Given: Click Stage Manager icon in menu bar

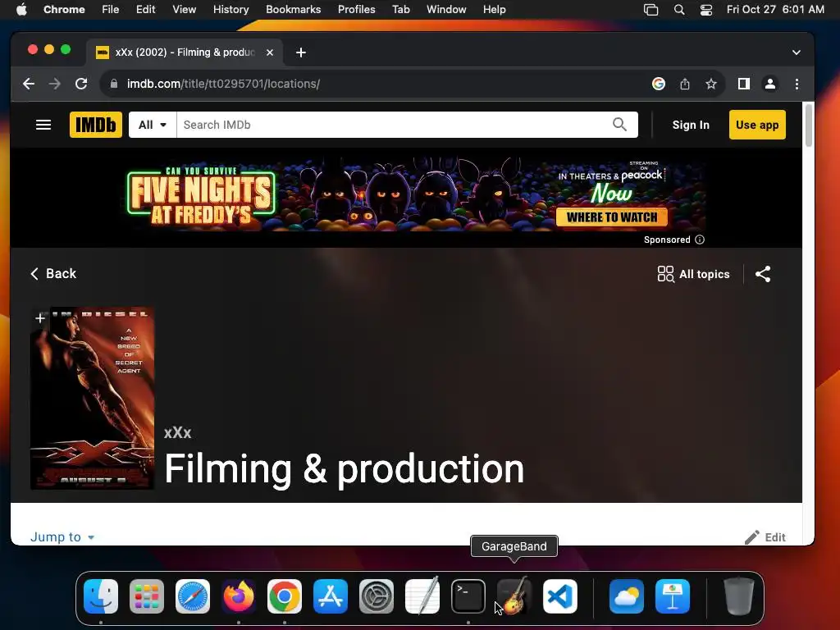Looking at the screenshot, I should coord(651,9).
